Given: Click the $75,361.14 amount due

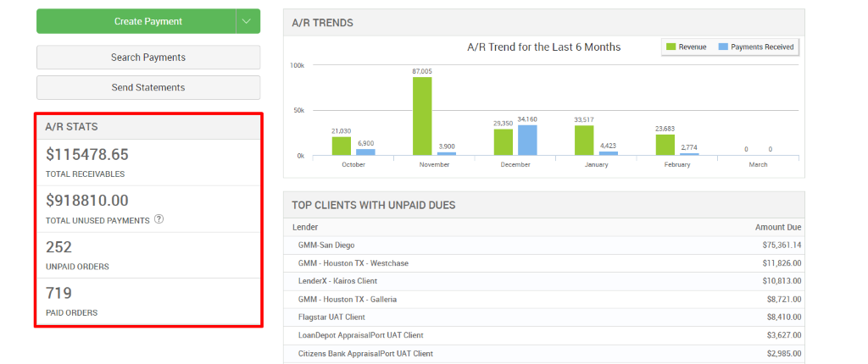Looking at the screenshot, I should coord(781,245).
